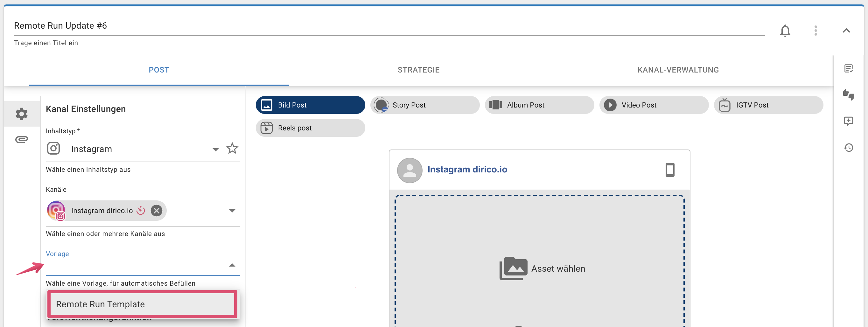Viewport: 868px width, 327px height.
Task: Open the attachments paperclip panel
Action: (22, 139)
